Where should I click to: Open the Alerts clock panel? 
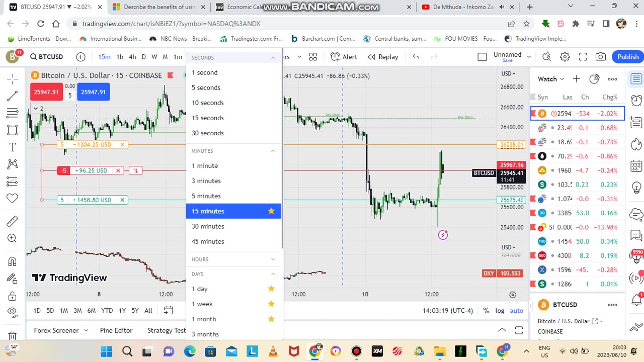click(636, 100)
